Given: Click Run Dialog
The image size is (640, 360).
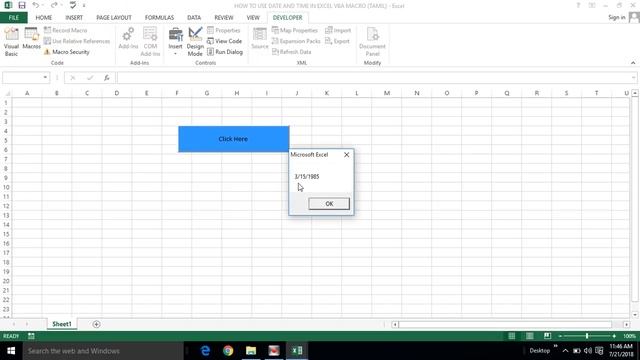Looking at the screenshot, I should 225,52.
